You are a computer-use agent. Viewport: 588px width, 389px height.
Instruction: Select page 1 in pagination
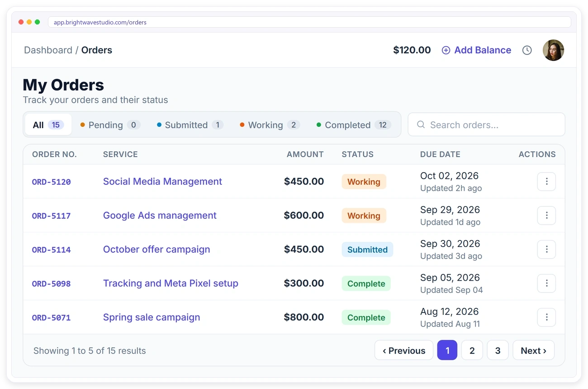click(447, 351)
